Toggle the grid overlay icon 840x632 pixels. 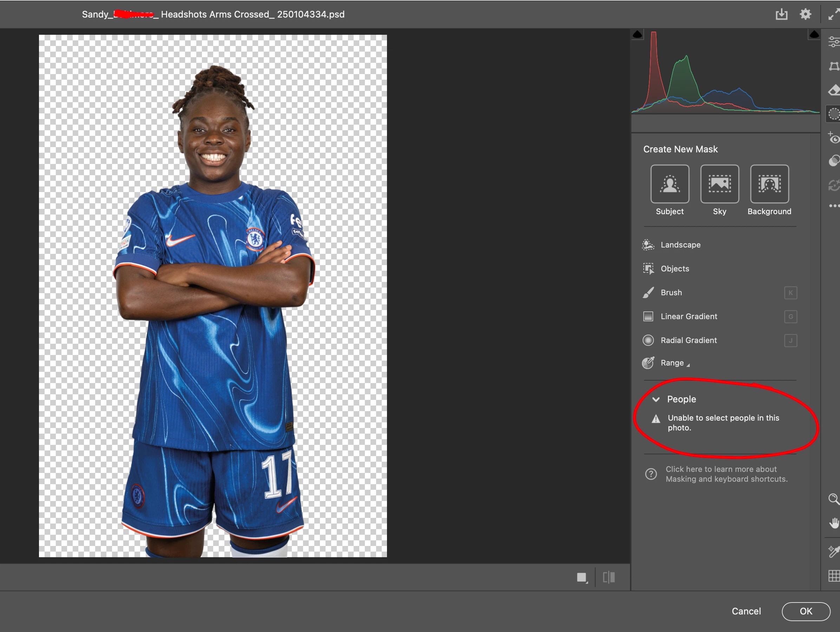pos(834,576)
